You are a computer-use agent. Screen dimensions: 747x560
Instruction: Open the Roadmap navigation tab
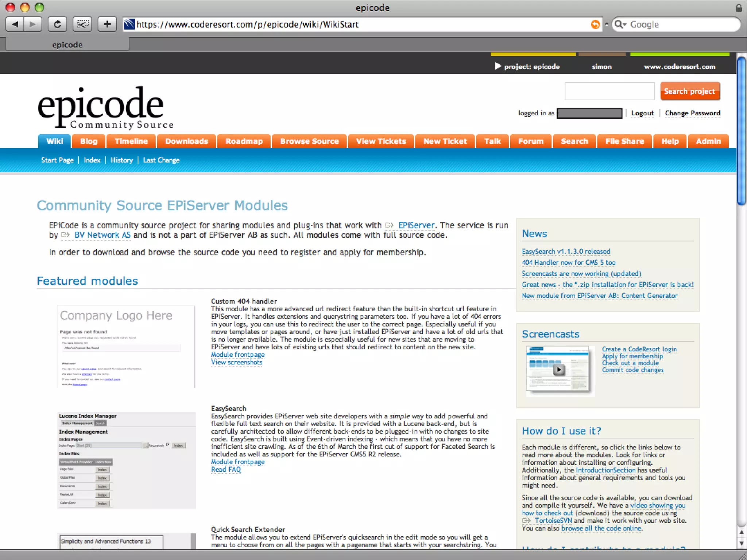coord(244,141)
